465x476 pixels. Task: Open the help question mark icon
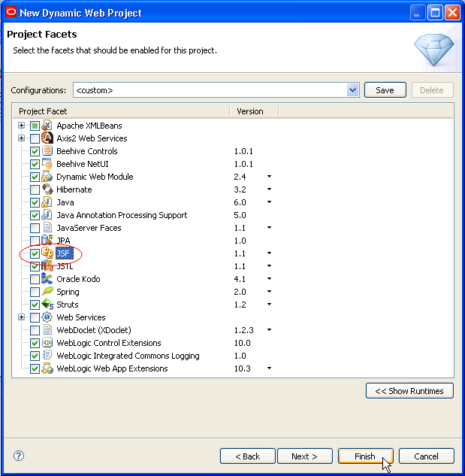click(x=19, y=456)
